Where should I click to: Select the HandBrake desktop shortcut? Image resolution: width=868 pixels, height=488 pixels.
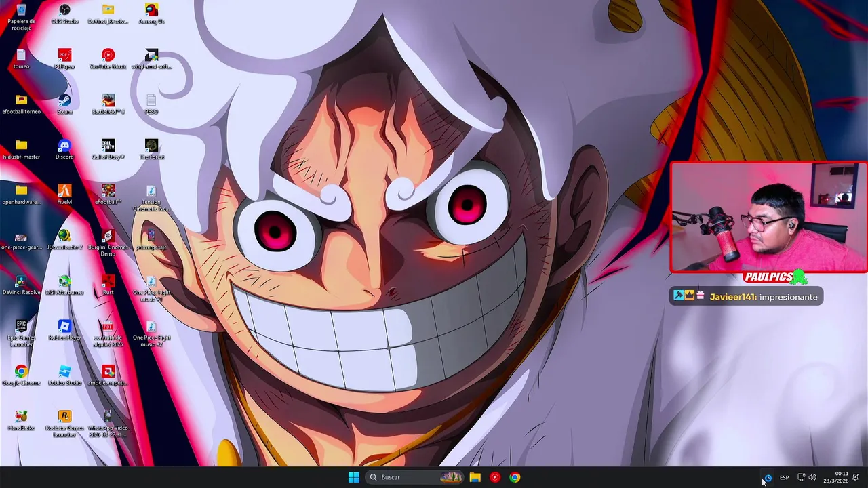[21, 421]
